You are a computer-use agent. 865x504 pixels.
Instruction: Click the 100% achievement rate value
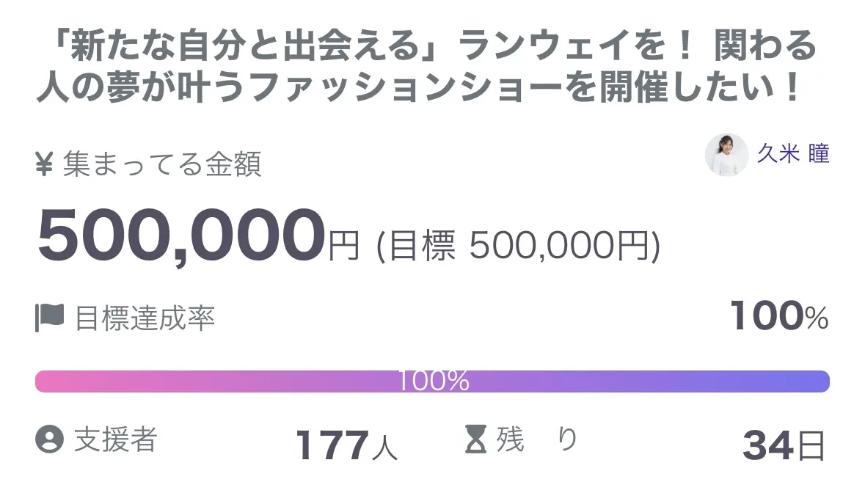[779, 317]
